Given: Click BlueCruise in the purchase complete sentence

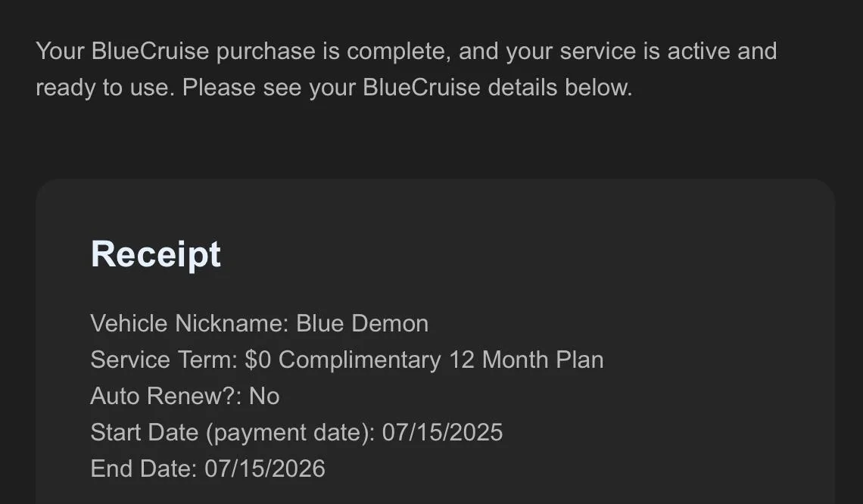Looking at the screenshot, I should point(150,51).
